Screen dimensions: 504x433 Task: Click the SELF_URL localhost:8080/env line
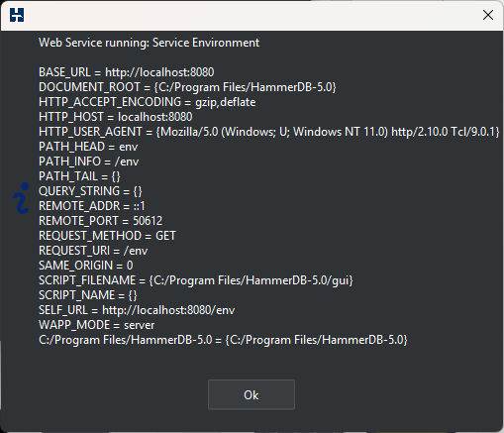pos(137,310)
